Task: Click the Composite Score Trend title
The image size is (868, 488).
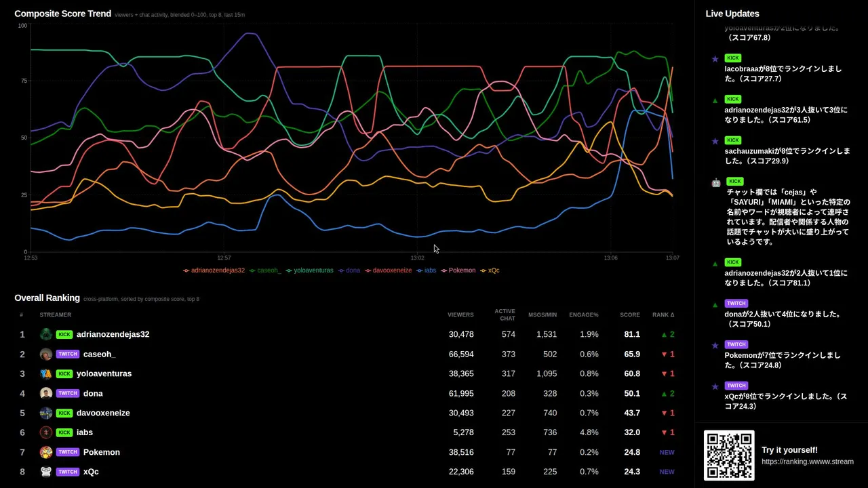Action: (63, 14)
